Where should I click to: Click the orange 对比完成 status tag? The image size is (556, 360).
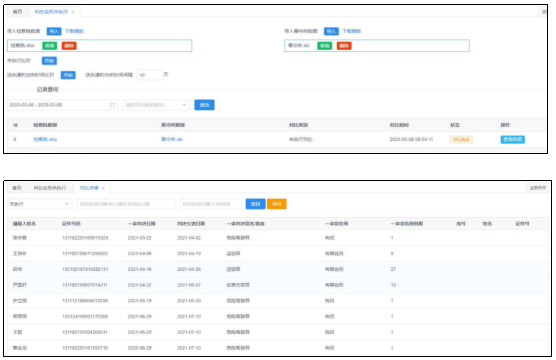click(461, 139)
